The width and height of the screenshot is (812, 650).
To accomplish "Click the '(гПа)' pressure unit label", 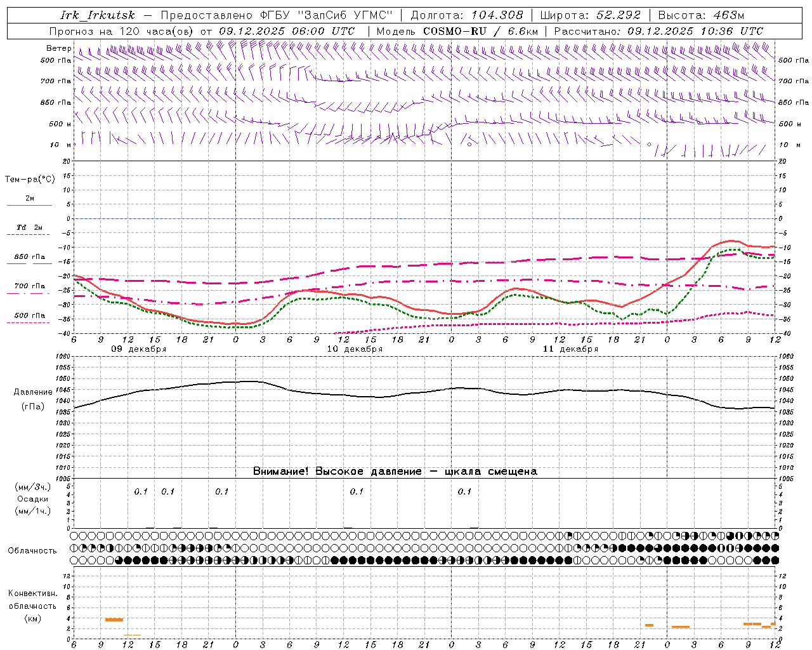I will point(33,407).
